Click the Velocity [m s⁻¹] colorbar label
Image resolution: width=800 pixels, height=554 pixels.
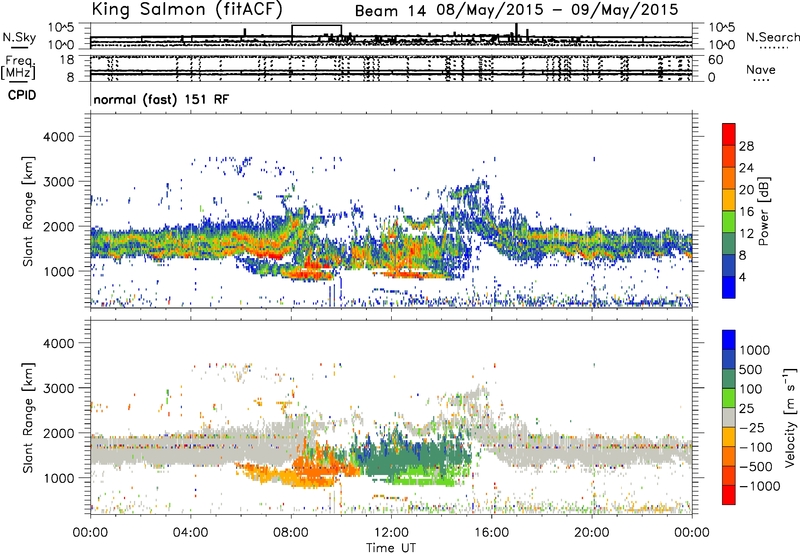(790, 417)
